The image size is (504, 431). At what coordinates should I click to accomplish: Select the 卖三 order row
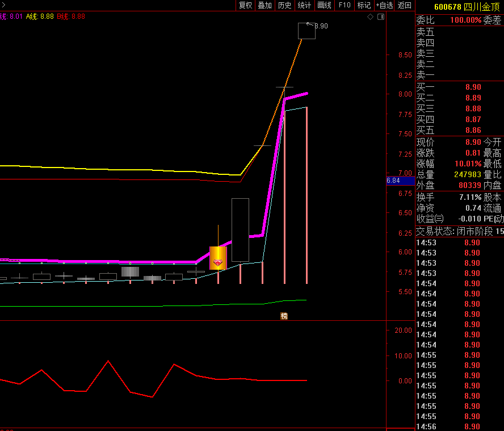pyautogui.click(x=460, y=53)
